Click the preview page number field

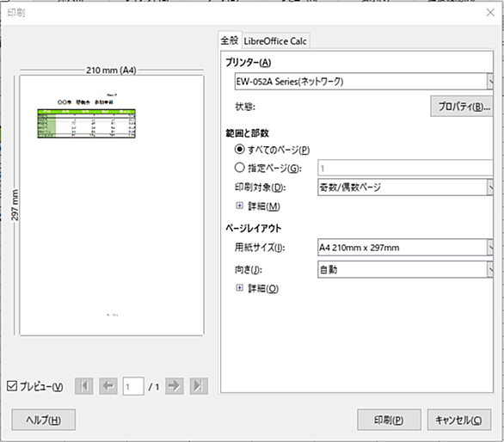[133, 386]
